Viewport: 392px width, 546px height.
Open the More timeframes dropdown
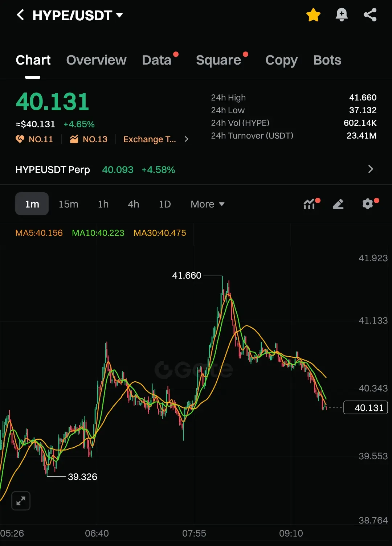tap(208, 204)
